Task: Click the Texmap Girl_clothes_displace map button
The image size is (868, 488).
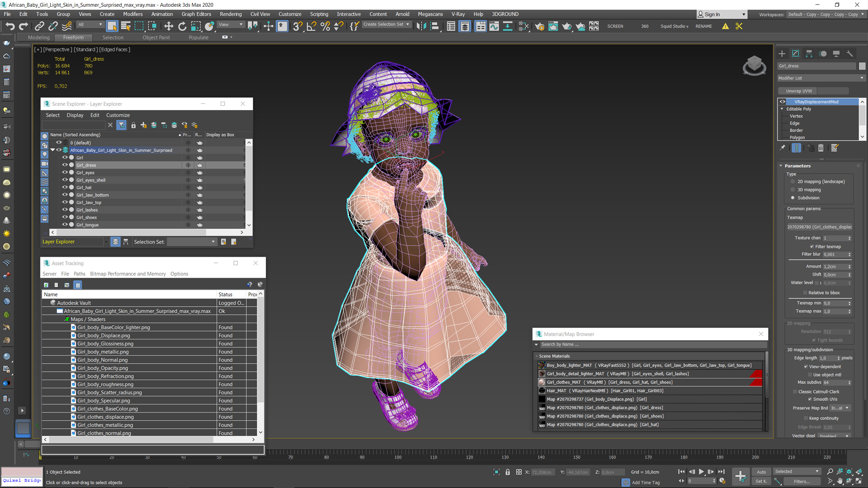Action: click(x=820, y=227)
